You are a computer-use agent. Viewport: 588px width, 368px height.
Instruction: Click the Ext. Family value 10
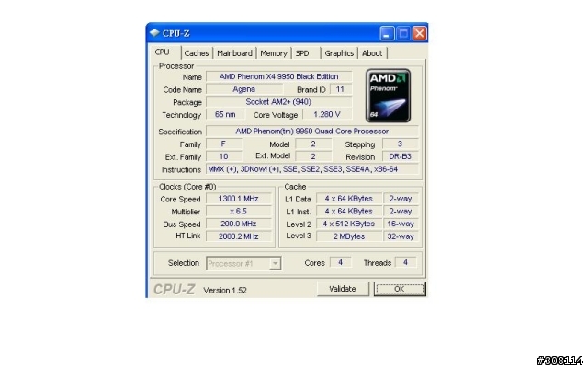(224, 156)
